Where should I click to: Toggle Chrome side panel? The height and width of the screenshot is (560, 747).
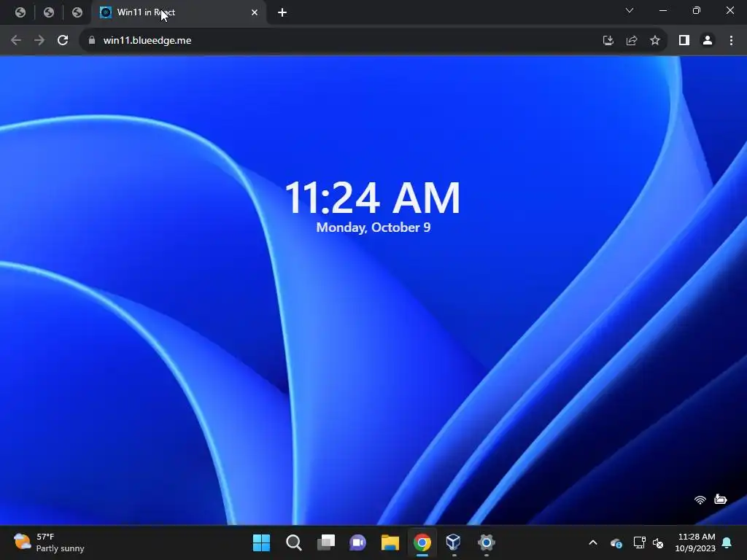(x=684, y=41)
